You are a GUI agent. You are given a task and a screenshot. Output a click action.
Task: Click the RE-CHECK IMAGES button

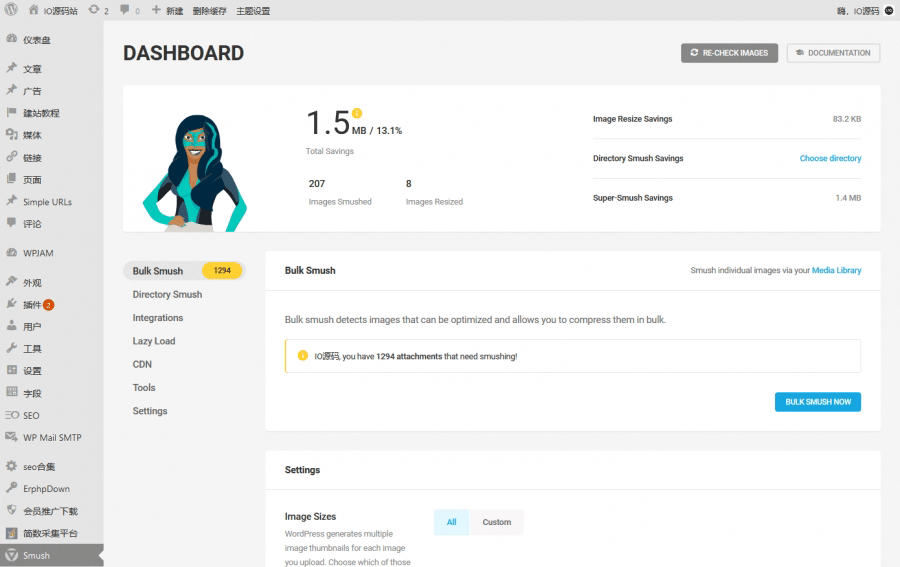click(730, 53)
